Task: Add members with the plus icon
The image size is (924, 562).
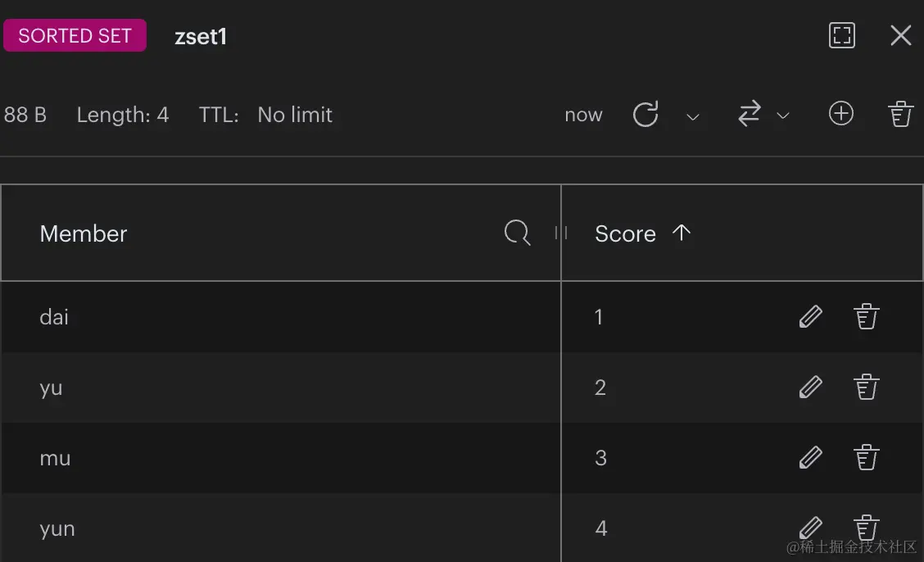Action: pos(841,113)
